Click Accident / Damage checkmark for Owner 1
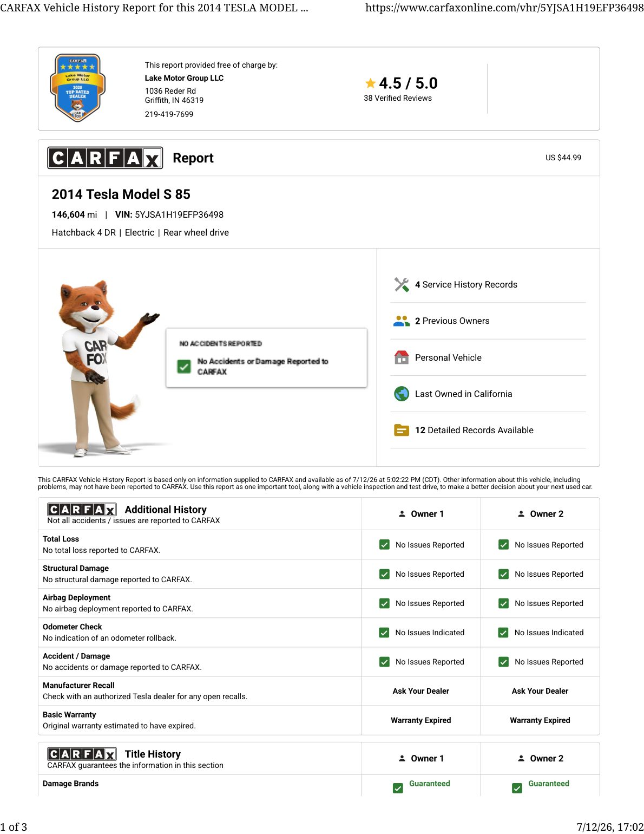 [x=384, y=662]
